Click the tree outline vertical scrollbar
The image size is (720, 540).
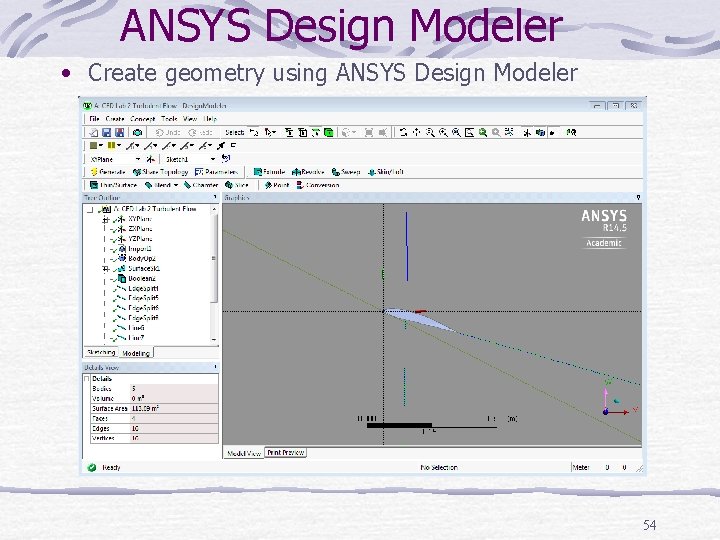click(214, 258)
